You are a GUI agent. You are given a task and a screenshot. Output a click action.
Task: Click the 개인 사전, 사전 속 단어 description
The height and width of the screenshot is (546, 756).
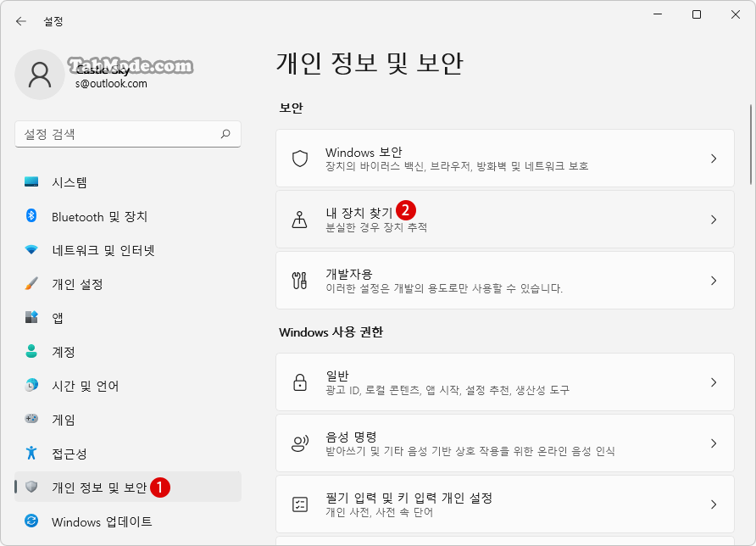click(379, 512)
